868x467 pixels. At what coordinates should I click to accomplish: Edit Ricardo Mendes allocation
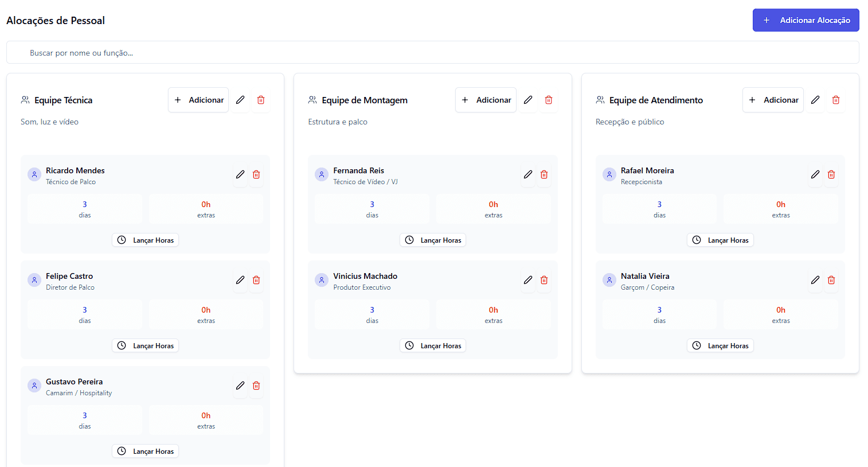[x=240, y=174]
